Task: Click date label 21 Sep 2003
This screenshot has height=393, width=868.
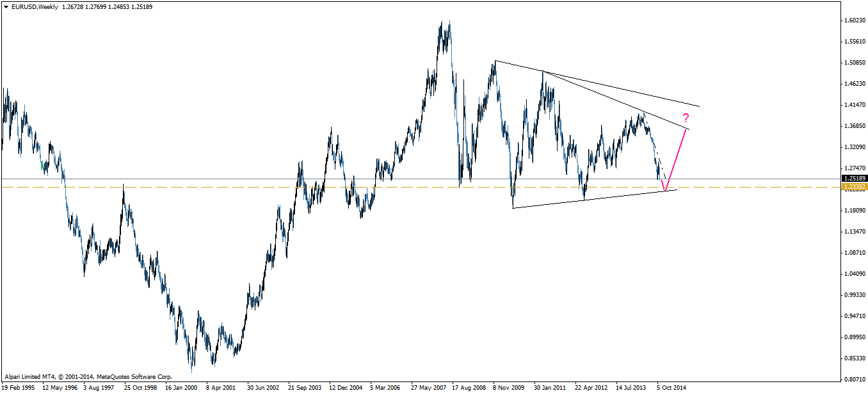Action: pyautogui.click(x=305, y=388)
